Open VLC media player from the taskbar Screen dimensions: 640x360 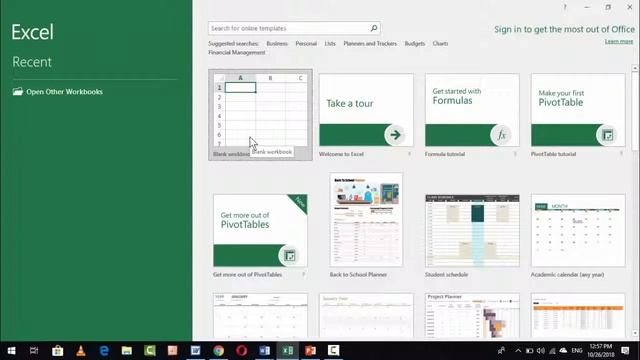[81, 351]
